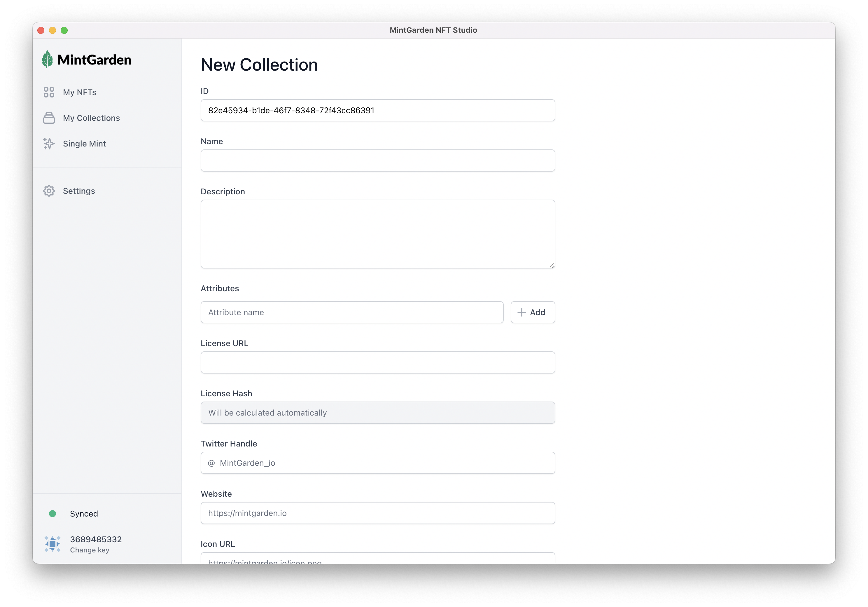Click inside the Description text area
Image resolution: width=868 pixels, height=607 pixels.
(377, 234)
